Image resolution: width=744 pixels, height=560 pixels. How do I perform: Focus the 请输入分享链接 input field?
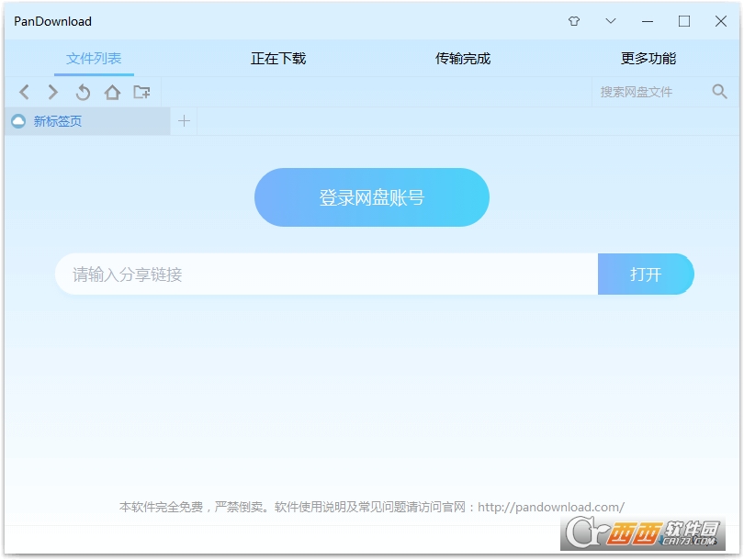pos(326,274)
